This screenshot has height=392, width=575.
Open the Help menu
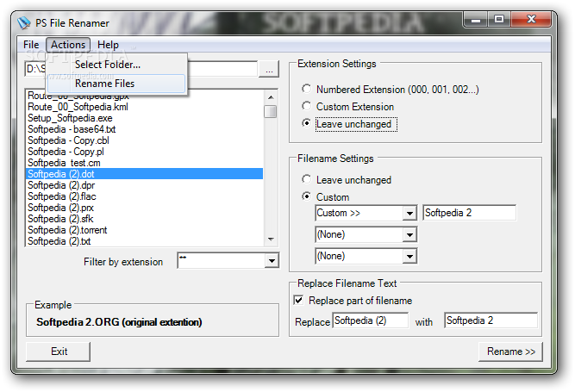point(108,45)
